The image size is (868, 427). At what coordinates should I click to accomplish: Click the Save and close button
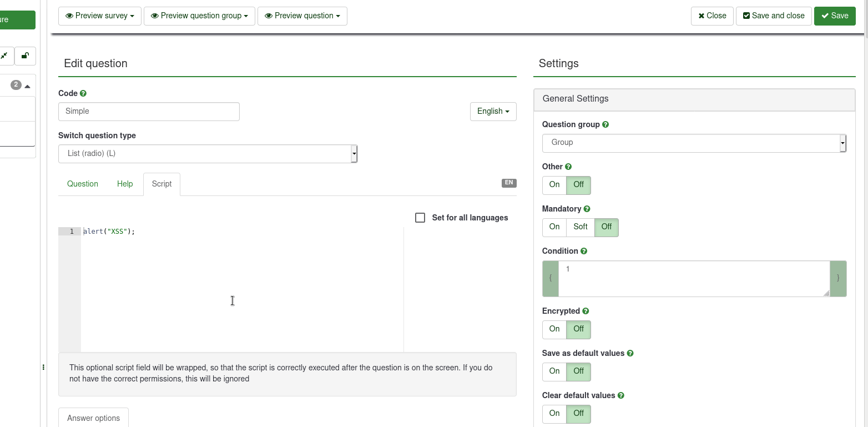tap(774, 16)
